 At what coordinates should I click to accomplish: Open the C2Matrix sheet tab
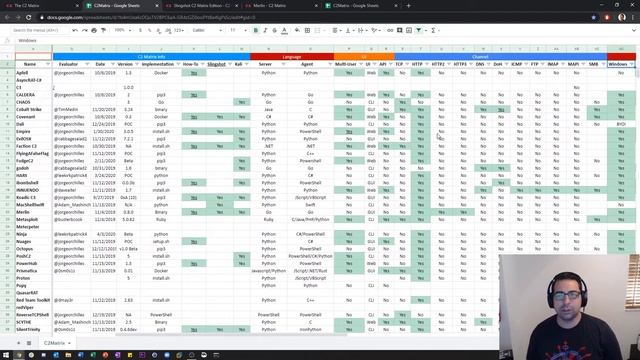[57, 343]
